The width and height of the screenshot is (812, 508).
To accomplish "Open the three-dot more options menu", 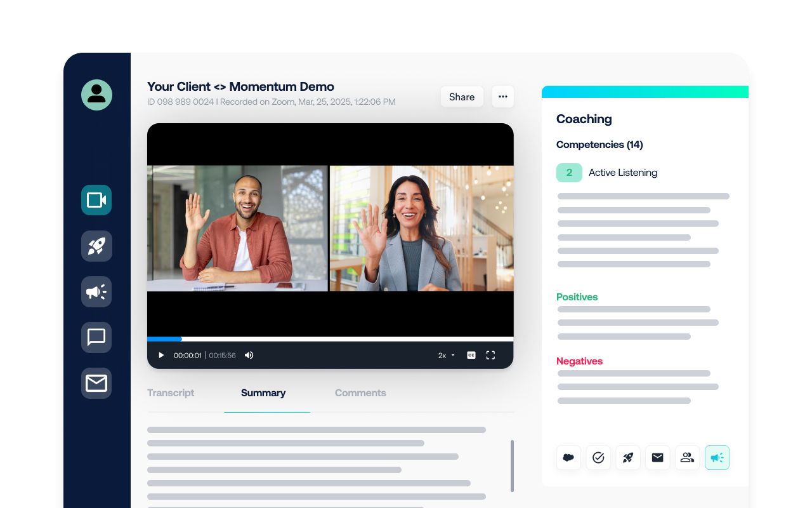I will [x=502, y=97].
